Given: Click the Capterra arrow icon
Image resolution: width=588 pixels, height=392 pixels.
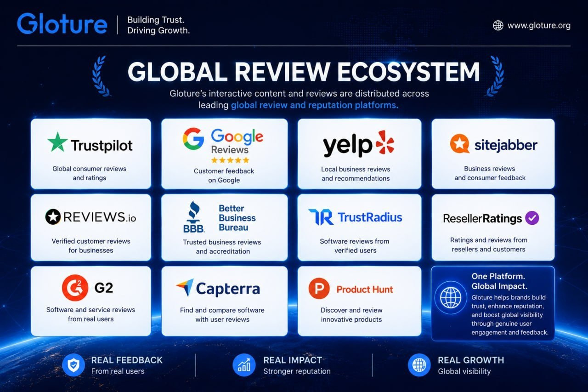Looking at the screenshot, I should [x=185, y=288].
